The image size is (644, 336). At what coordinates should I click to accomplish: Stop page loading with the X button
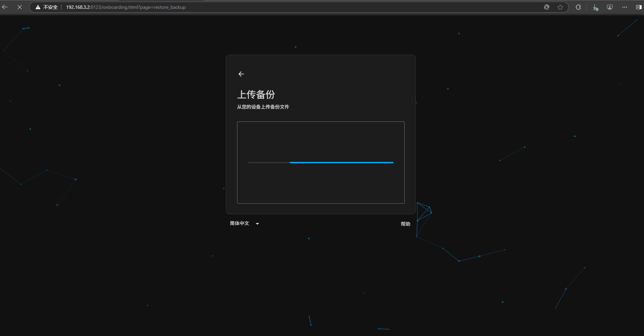pyautogui.click(x=20, y=7)
